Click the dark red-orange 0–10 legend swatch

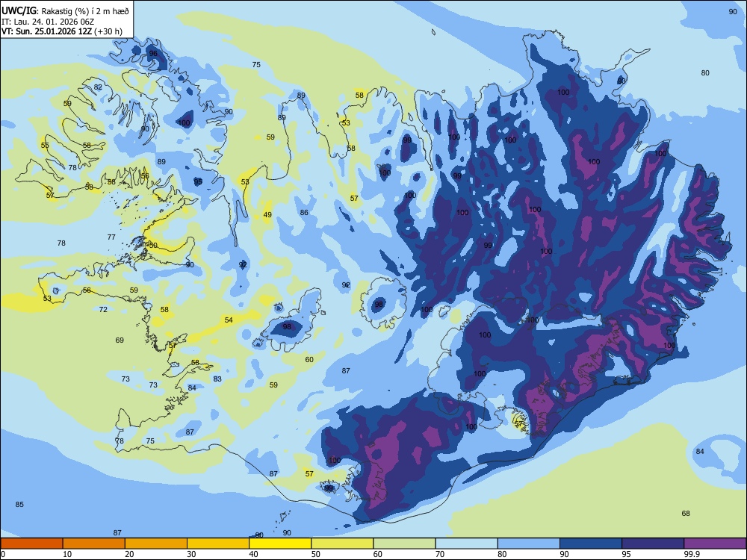coord(31,544)
